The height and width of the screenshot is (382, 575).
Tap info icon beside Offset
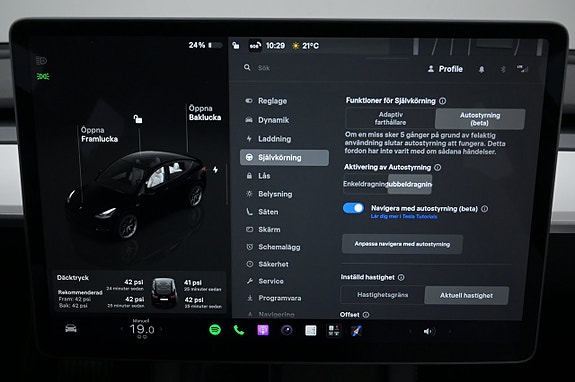pos(366,315)
